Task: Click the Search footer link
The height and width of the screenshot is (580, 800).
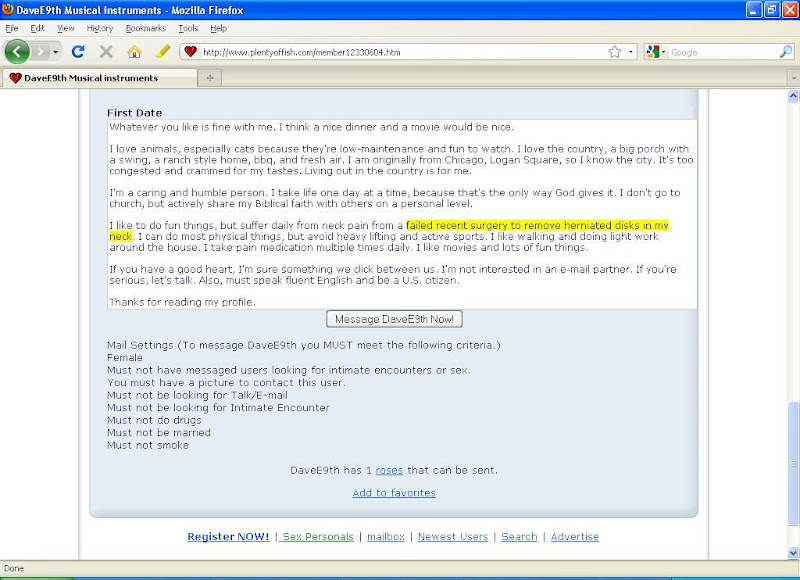Action: [x=519, y=537]
